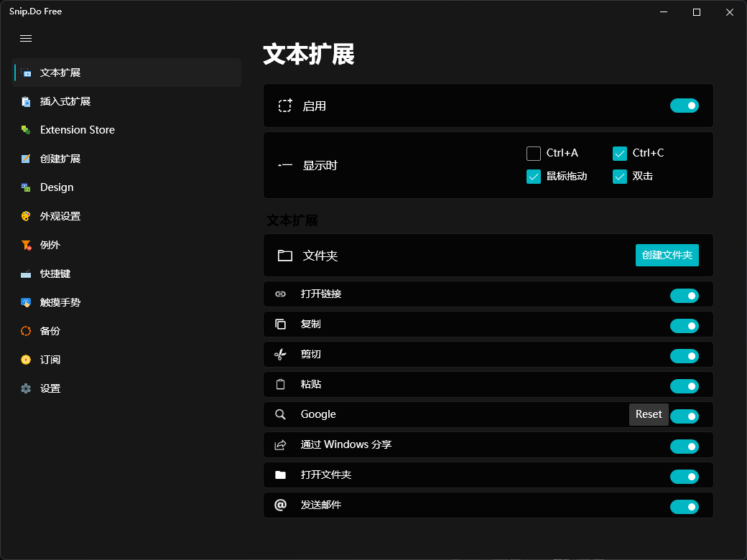Click the Extension Store sidebar icon
Image resolution: width=747 pixels, height=560 pixels.
point(26,130)
